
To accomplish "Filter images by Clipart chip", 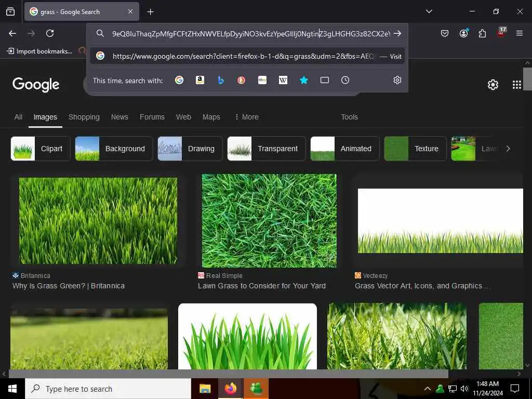I will [x=41, y=149].
